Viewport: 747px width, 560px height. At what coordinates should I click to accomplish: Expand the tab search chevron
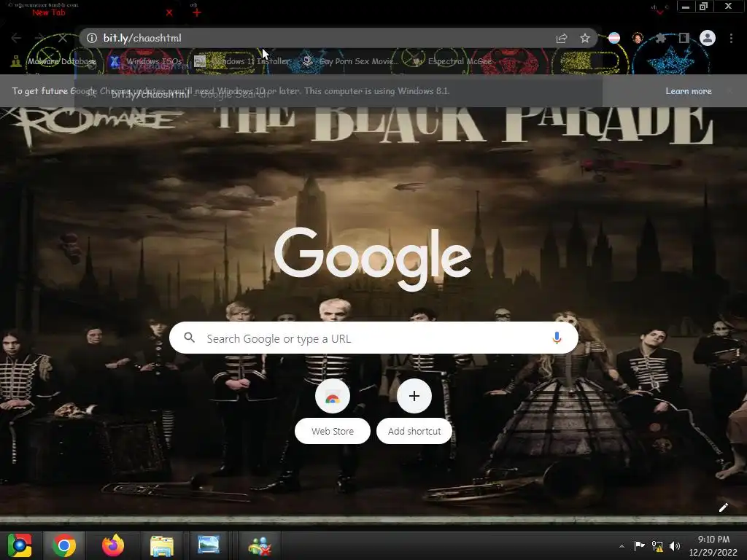pos(659,12)
